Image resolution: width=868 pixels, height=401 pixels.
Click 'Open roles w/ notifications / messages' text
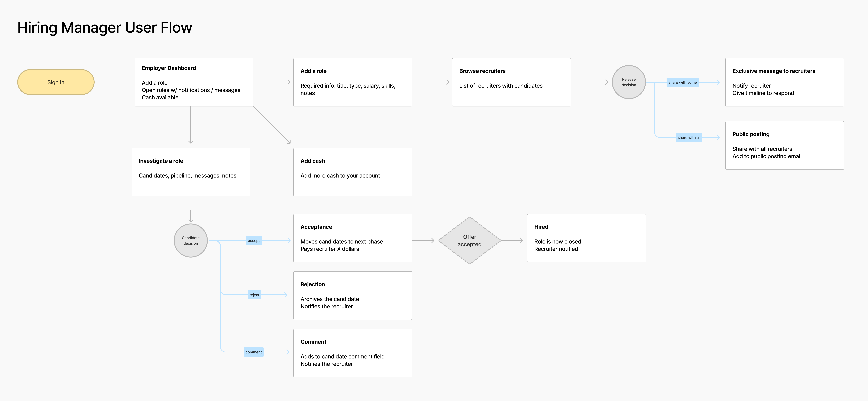coord(191,90)
